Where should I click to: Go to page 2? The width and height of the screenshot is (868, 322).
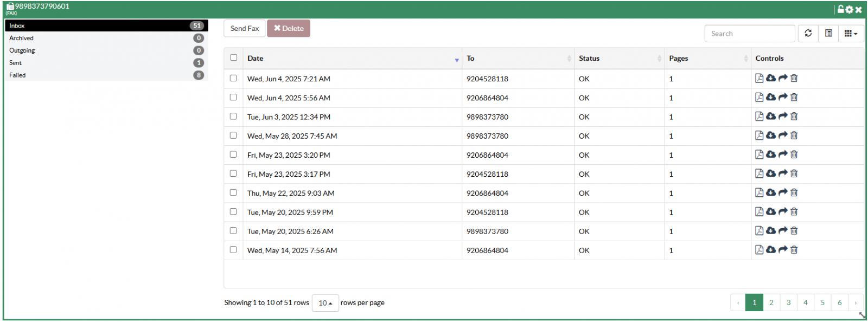point(771,302)
